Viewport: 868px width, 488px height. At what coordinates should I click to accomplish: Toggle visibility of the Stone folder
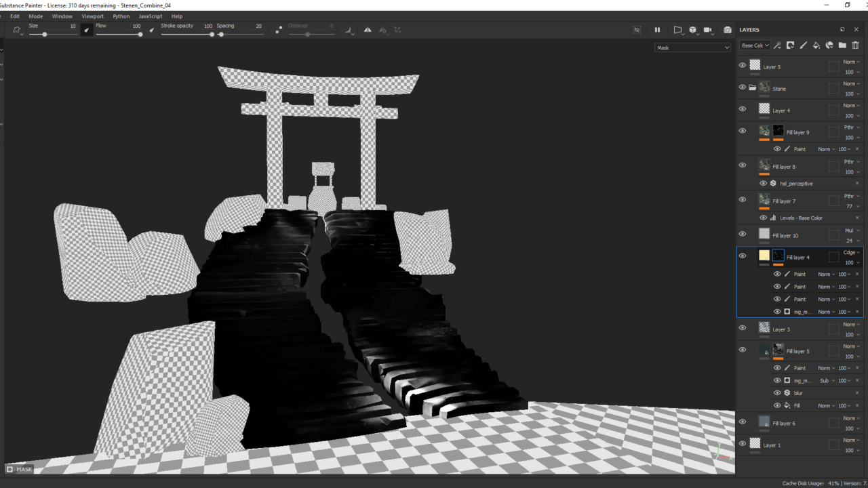(743, 87)
